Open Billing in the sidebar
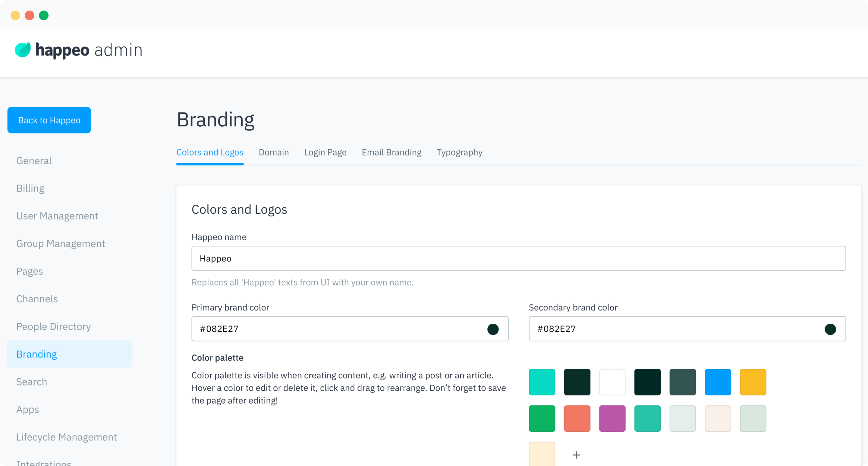 [x=30, y=188]
